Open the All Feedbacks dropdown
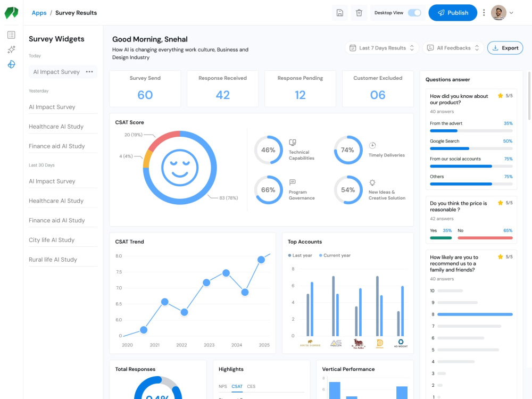532x399 pixels. click(453, 48)
